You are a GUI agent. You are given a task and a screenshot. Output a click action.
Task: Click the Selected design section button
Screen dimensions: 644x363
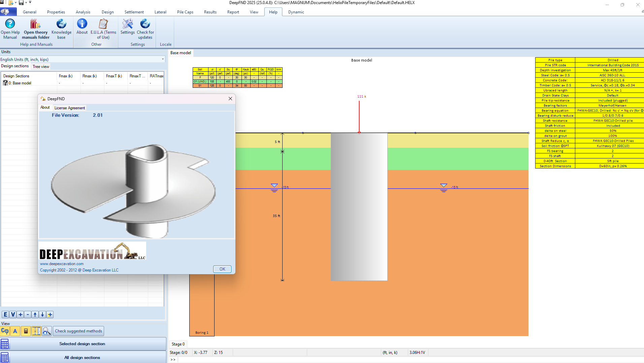click(82, 344)
